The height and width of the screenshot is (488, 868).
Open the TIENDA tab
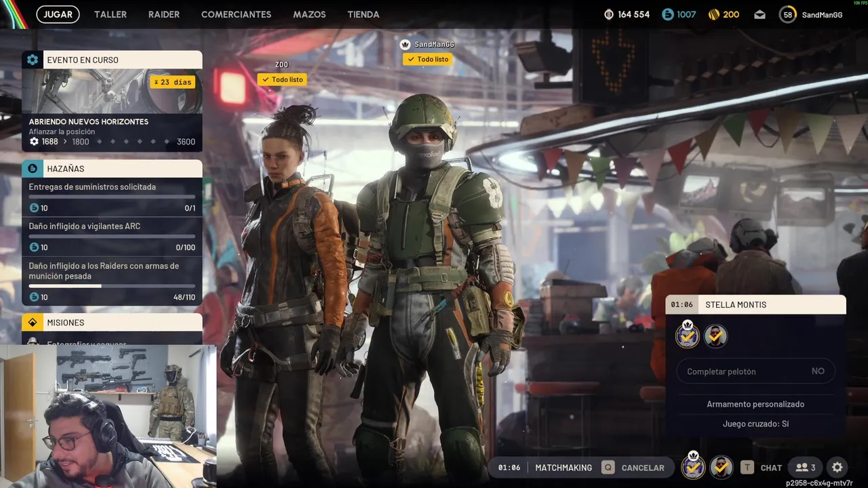363,14
